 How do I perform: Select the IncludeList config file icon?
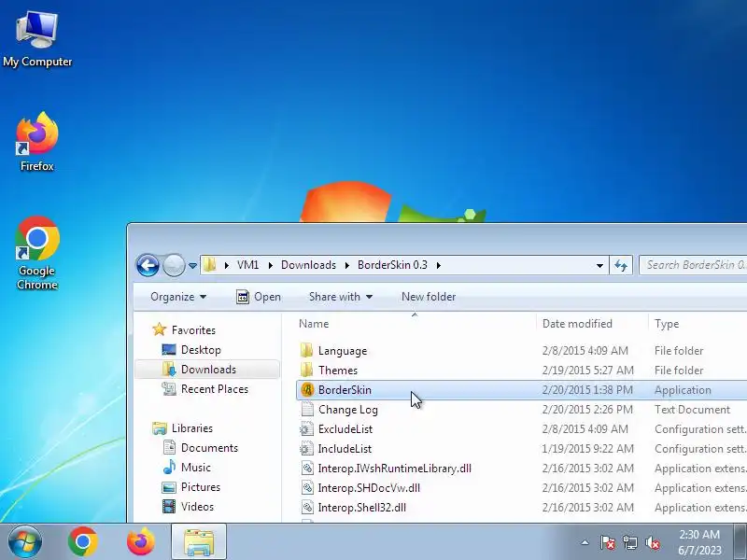(x=307, y=449)
